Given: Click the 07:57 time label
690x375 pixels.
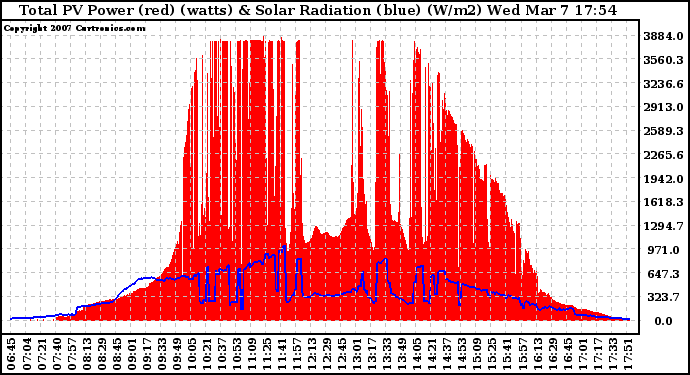Looking at the screenshot, I should tap(72, 354).
